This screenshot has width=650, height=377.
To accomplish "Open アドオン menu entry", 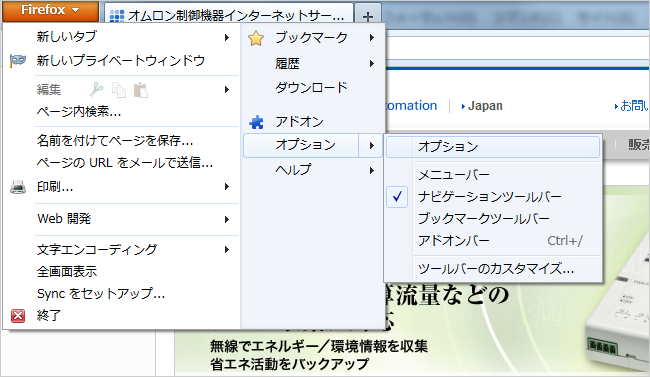I will pos(299,122).
